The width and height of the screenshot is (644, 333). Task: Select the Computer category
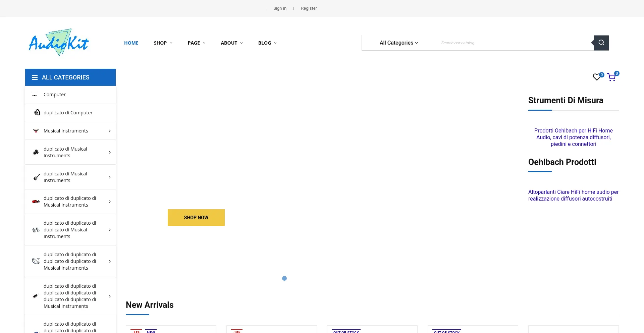coord(70,95)
